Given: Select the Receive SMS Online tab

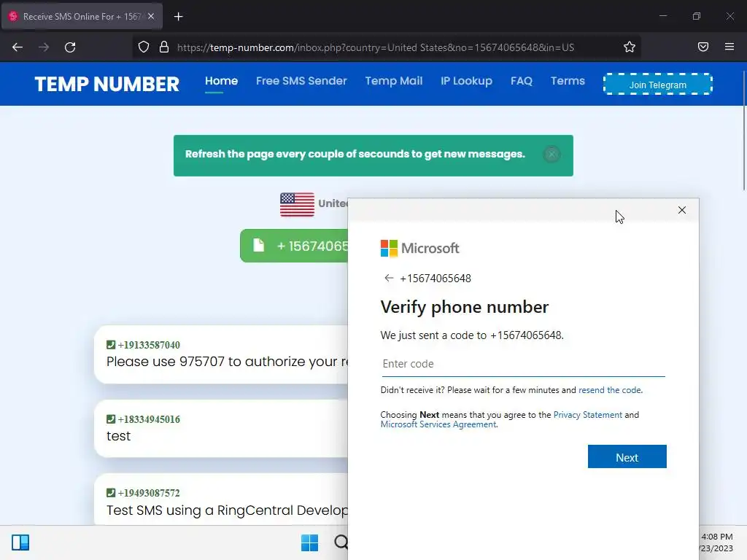Looking at the screenshot, I should pos(82,16).
